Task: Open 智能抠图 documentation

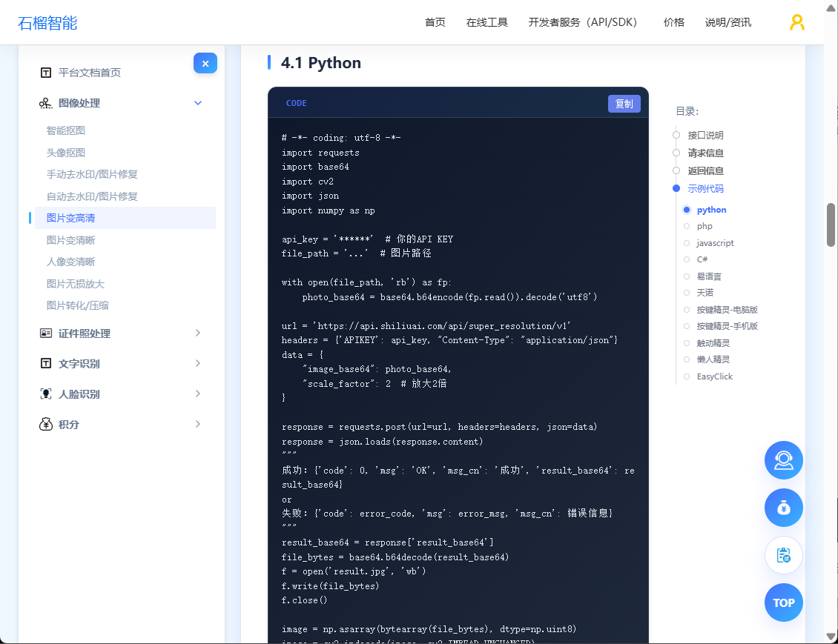Action: [x=66, y=131]
